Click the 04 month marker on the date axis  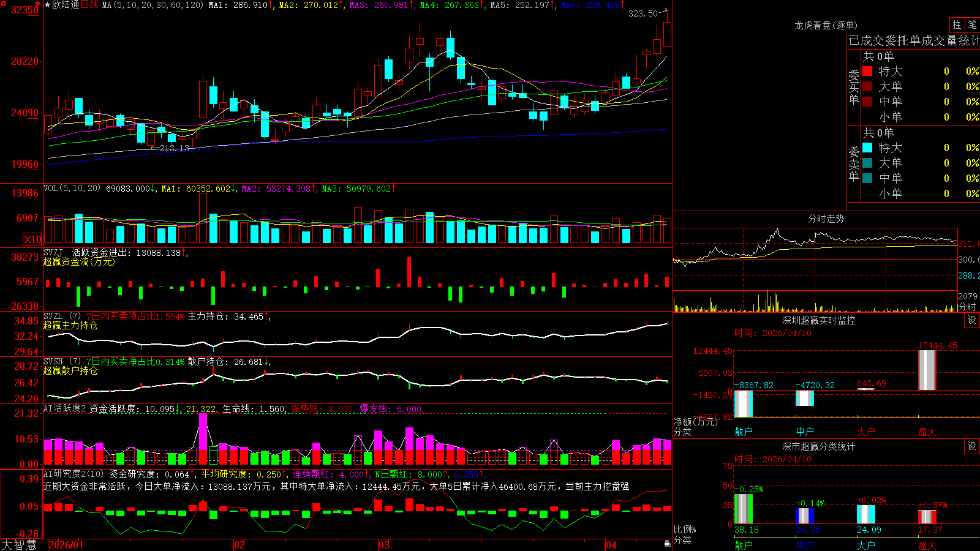click(x=611, y=545)
